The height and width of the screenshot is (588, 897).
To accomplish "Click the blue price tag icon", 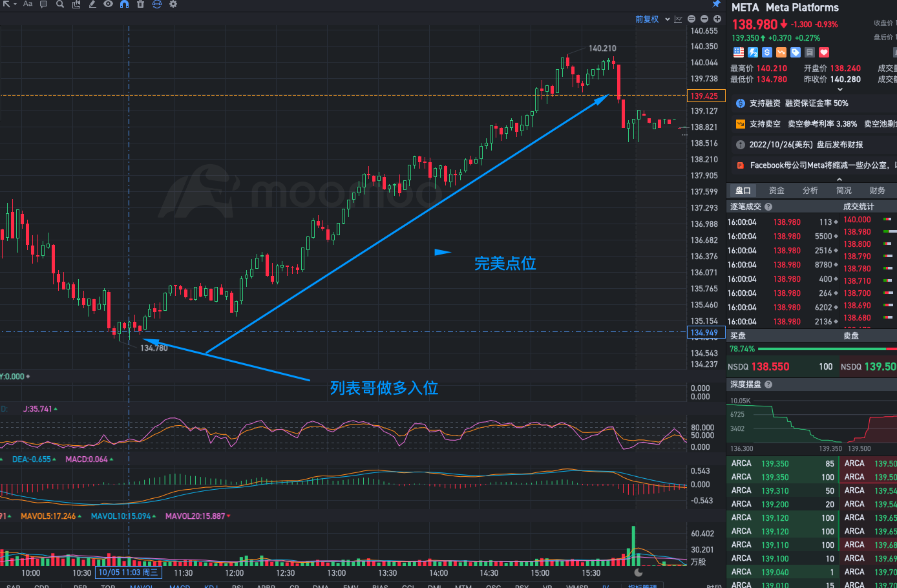I will [x=796, y=52].
